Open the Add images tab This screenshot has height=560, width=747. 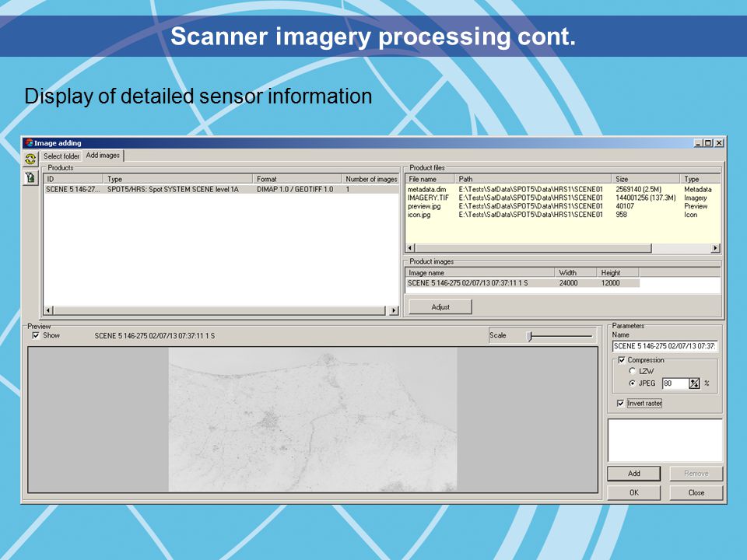click(x=103, y=156)
